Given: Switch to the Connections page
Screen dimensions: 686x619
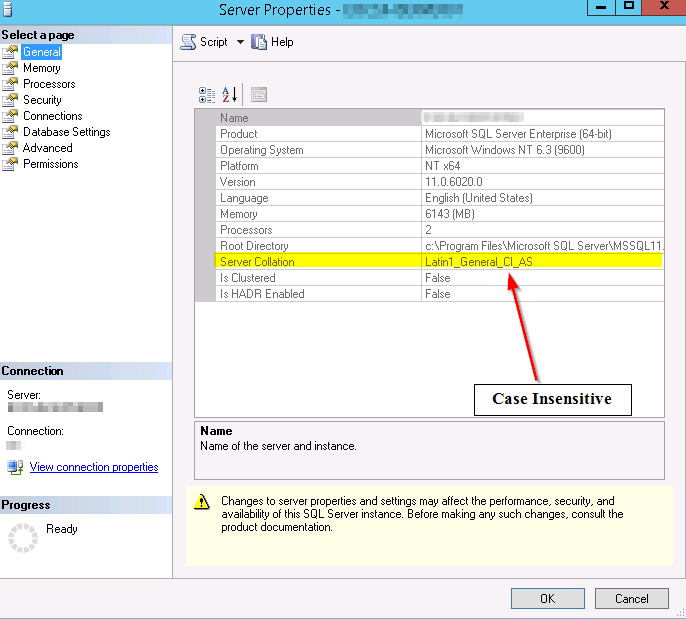Looking at the screenshot, I should (52, 116).
